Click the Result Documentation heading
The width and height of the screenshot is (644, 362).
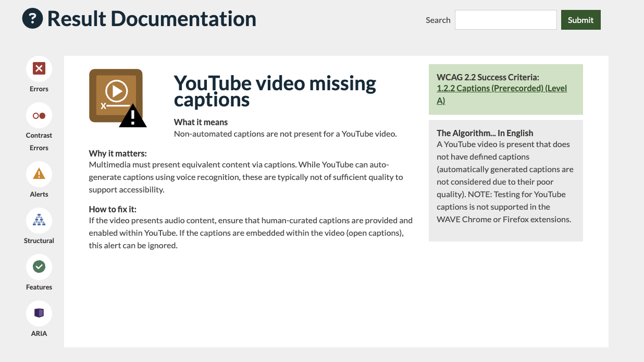(x=152, y=19)
